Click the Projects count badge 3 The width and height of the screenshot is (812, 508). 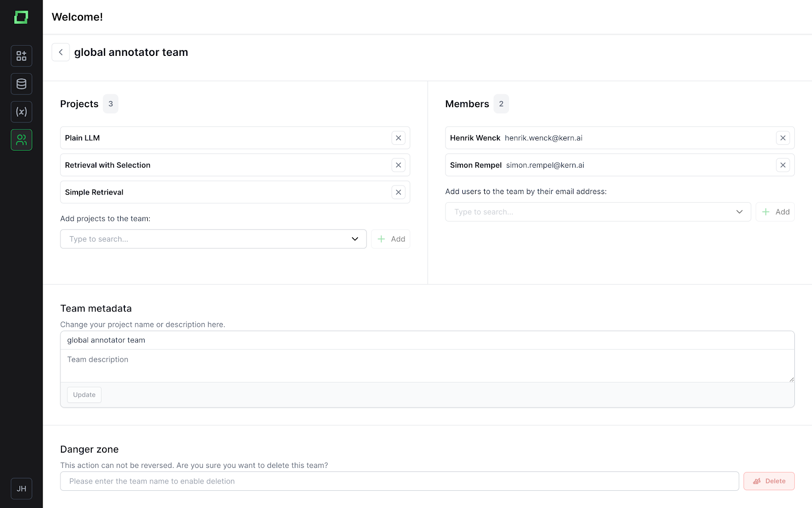point(111,104)
